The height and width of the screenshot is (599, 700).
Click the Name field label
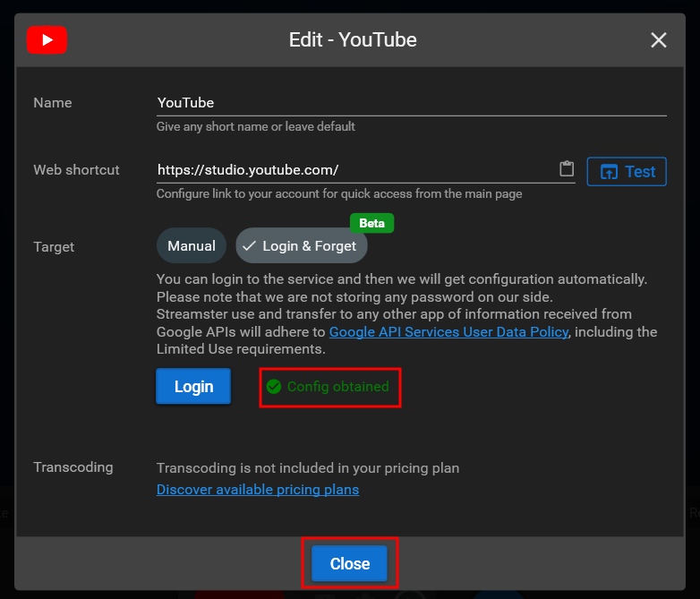(53, 103)
